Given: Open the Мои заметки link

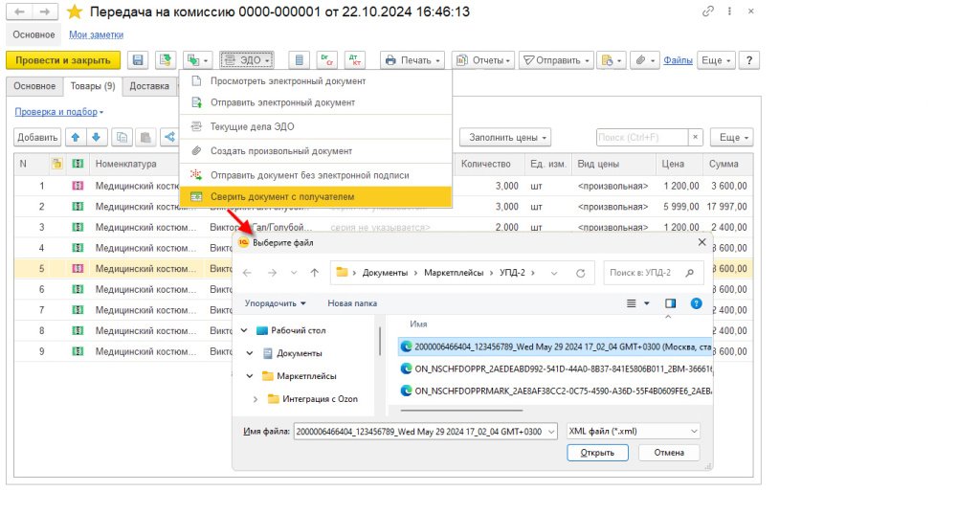Looking at the screenshot, I should click(x=90, y=34).
